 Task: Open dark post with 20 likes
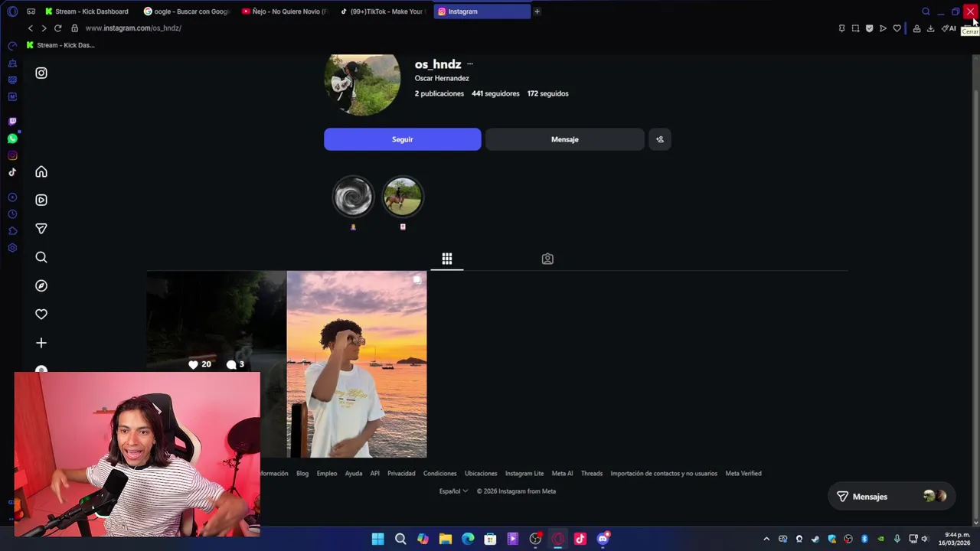click(216, 321)
